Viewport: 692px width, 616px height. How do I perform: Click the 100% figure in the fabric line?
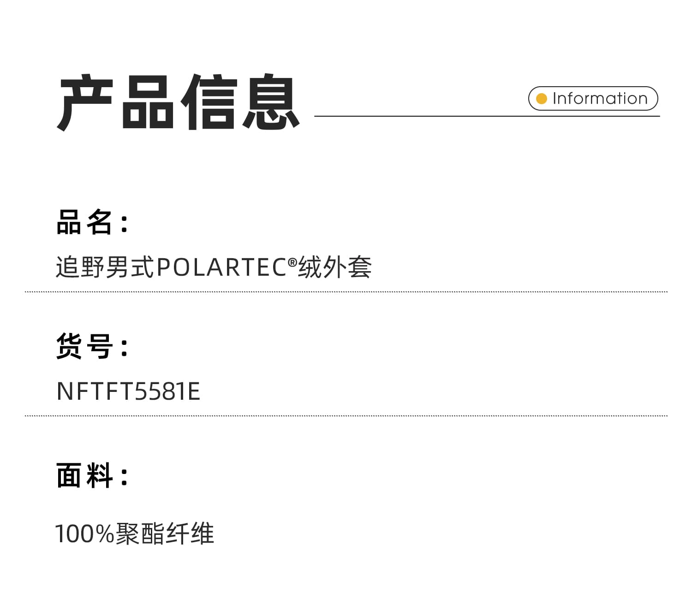(84, 534)
